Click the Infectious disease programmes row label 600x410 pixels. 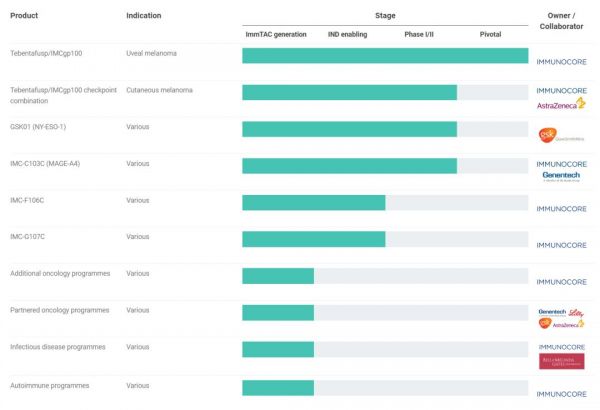click(59, 347)
